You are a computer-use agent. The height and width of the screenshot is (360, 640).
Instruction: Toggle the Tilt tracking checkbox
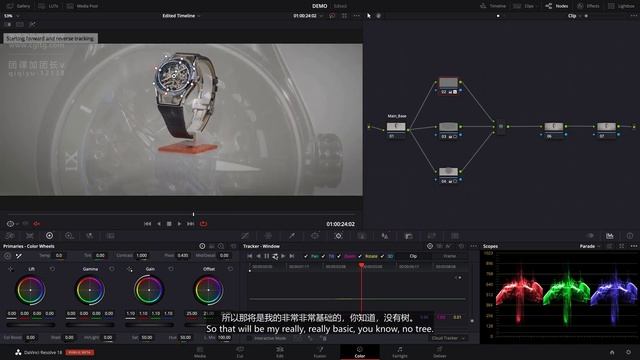coord(323,256)
